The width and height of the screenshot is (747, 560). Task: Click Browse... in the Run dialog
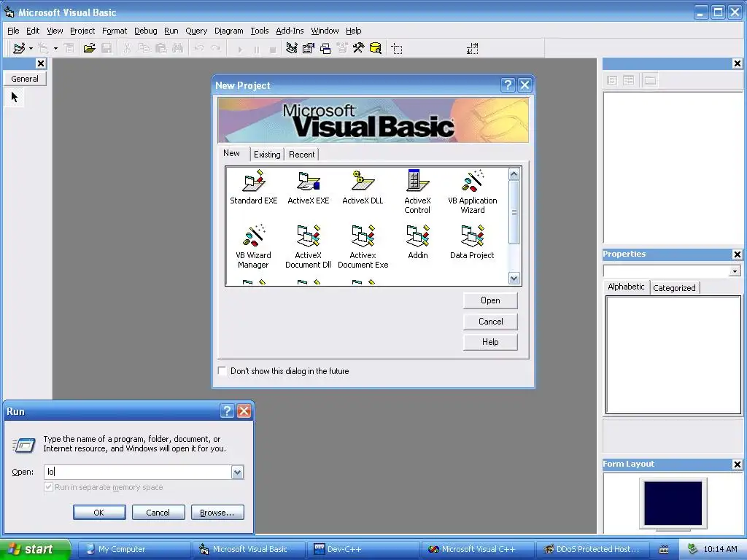coord(217,513)
